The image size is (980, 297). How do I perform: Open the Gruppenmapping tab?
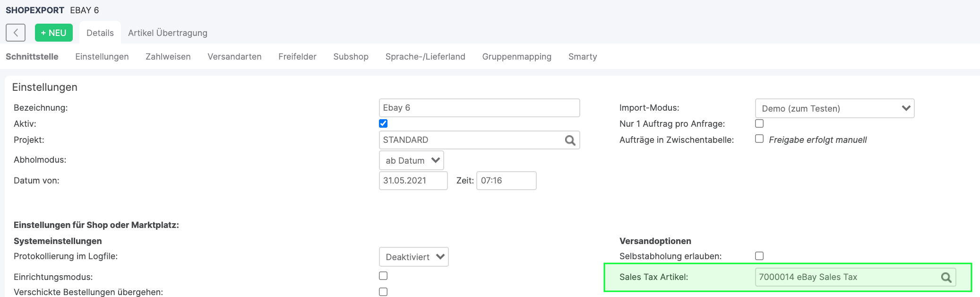(516, 57)
